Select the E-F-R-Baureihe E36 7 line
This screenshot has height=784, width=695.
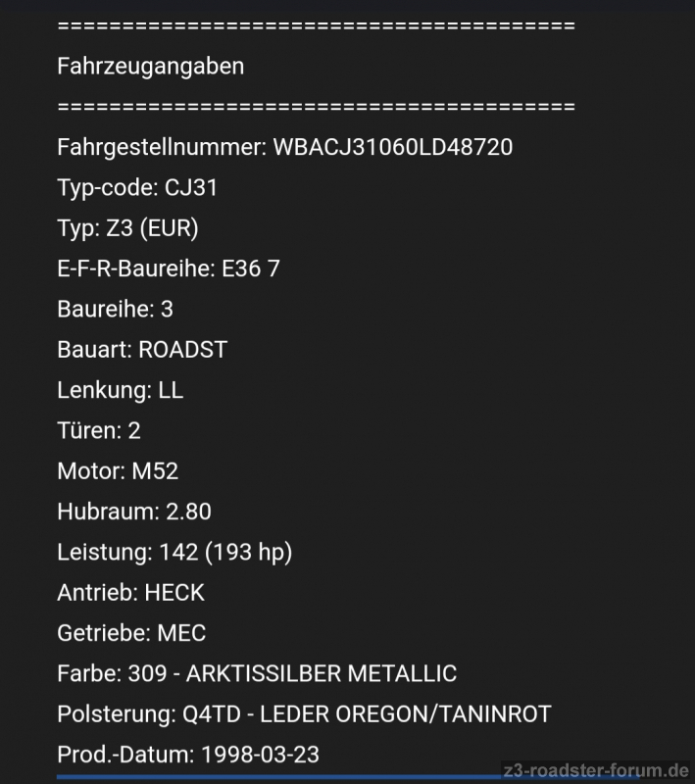point(169,269)
